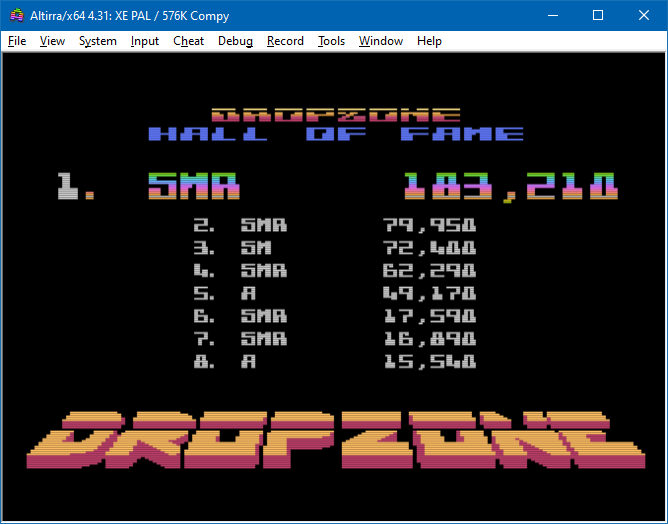This screenshot has height=524, width=668.
Task: Click the first place SMA name entry
Action: (194, 186)
